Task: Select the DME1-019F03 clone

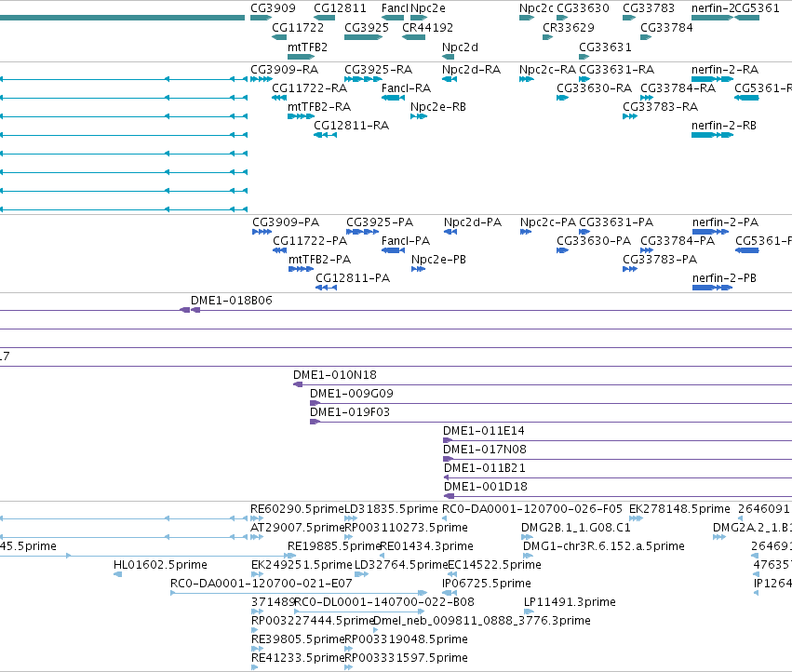Action: 551,422
